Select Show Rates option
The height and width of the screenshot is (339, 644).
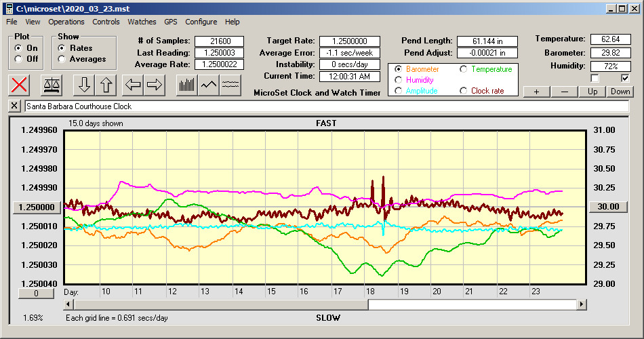(62, 48)
